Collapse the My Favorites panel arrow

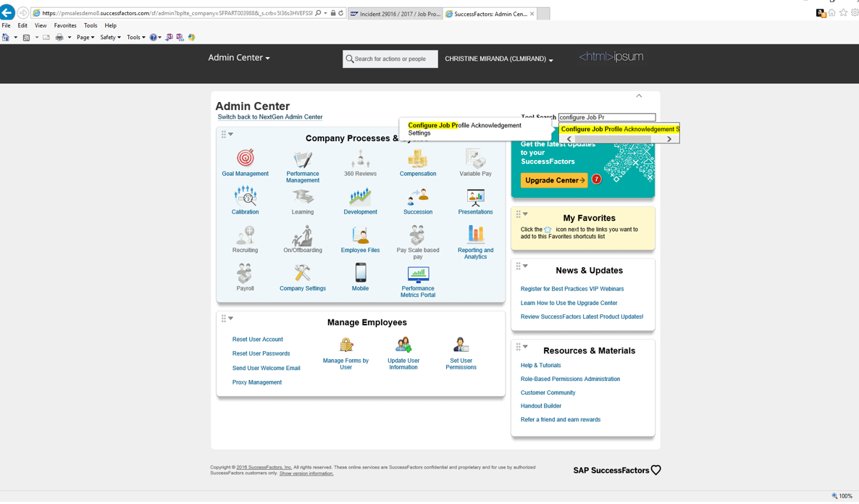click(525, 214)
